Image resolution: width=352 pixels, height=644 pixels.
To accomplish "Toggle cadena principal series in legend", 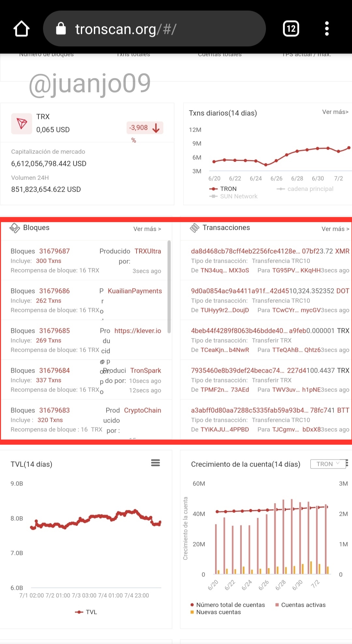I will click(x=305, y=189).
